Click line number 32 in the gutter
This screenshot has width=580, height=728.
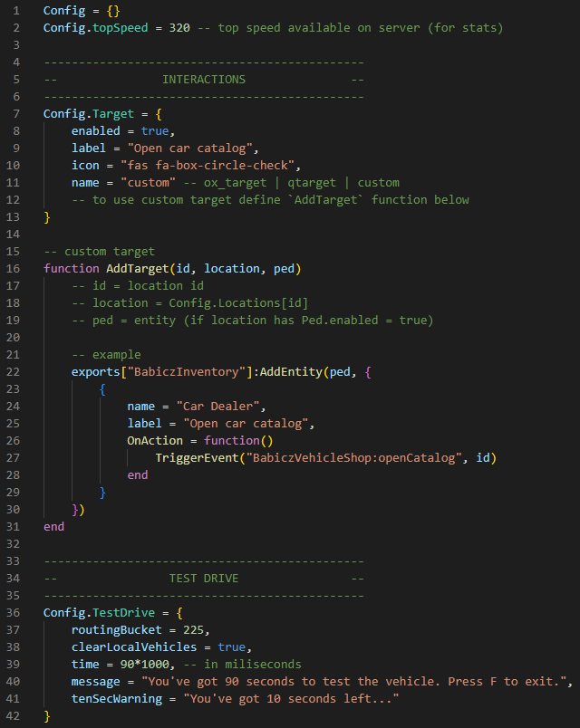point(13,543)
